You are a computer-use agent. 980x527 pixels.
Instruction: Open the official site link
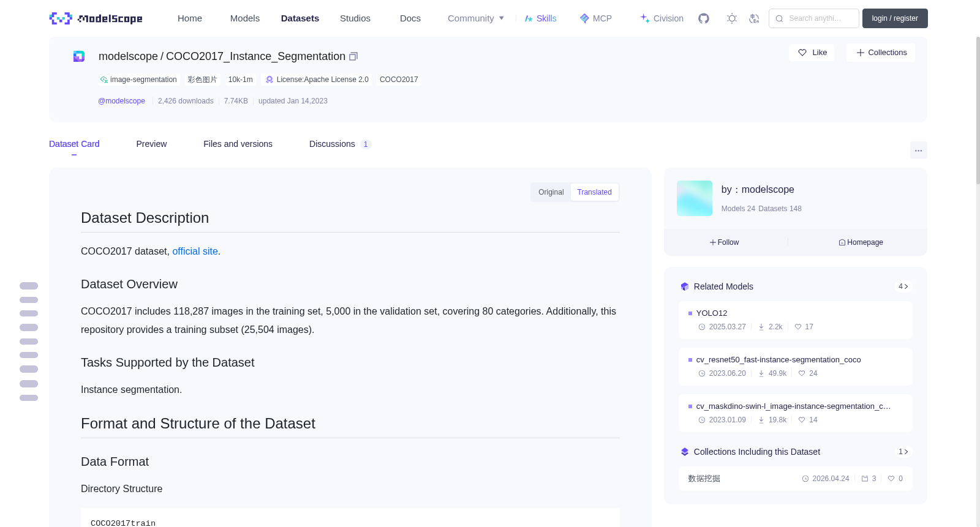(x=195, y=252)
